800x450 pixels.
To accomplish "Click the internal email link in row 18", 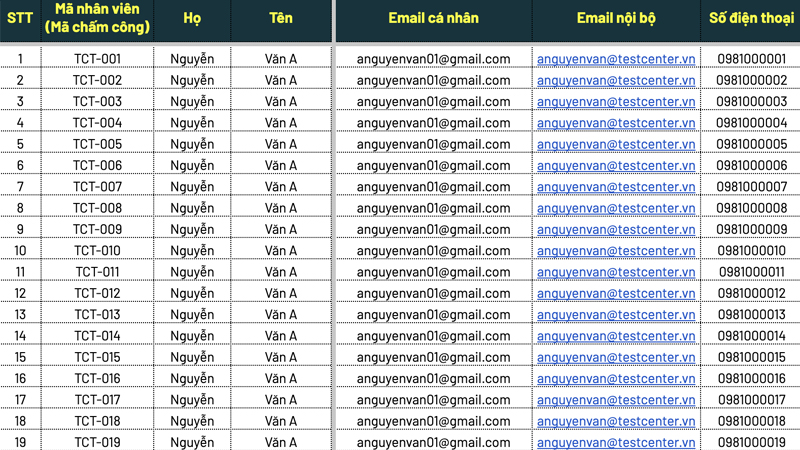I will coord(616,421).
